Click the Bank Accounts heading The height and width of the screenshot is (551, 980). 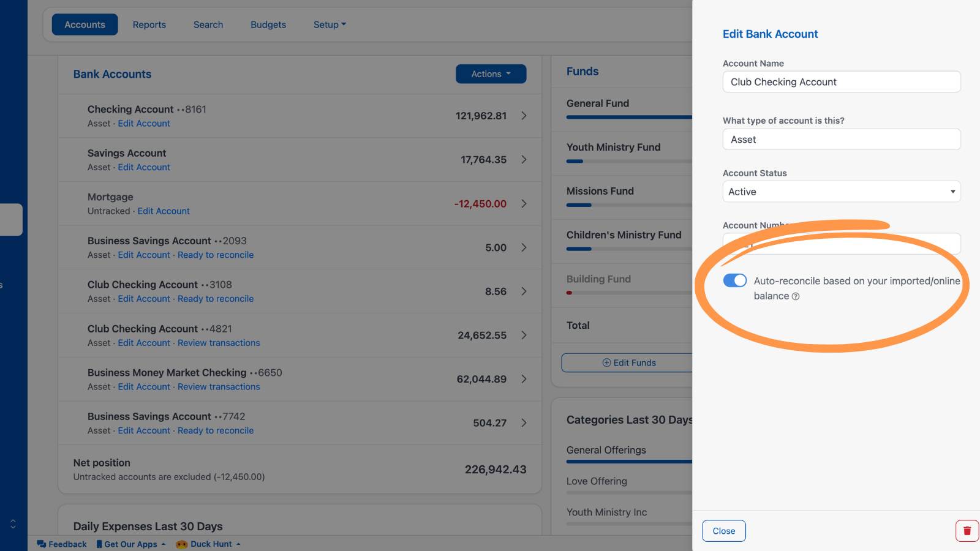click(112, 74)
